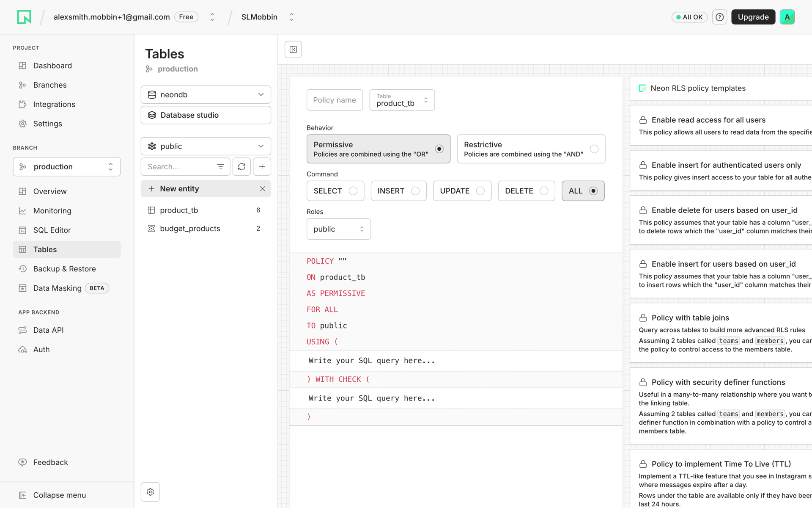This screenshot has width=812, height=508.
Task: Go to Dashboard in sidebar
Action: click(x=67, y=66)
